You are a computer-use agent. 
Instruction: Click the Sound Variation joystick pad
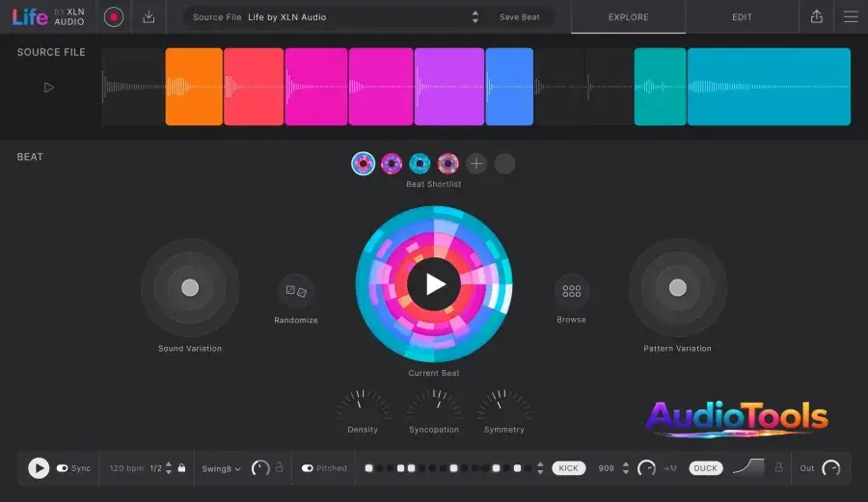[190, 287]
